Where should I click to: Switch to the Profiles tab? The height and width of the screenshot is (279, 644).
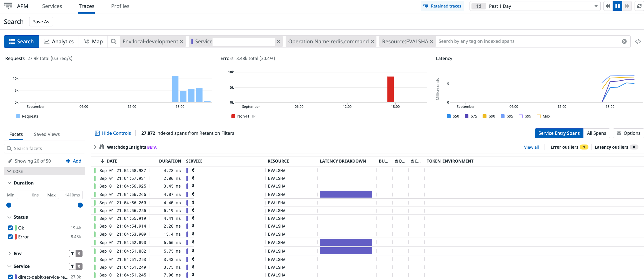coord(120,6)
